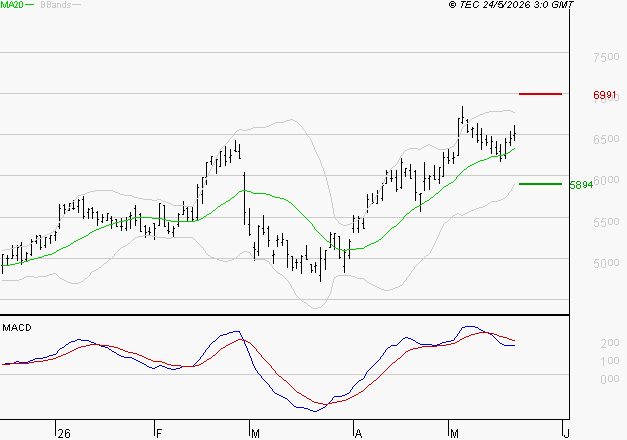
Task: Click the J month label on time axis
Action: [x=566, y=434]
